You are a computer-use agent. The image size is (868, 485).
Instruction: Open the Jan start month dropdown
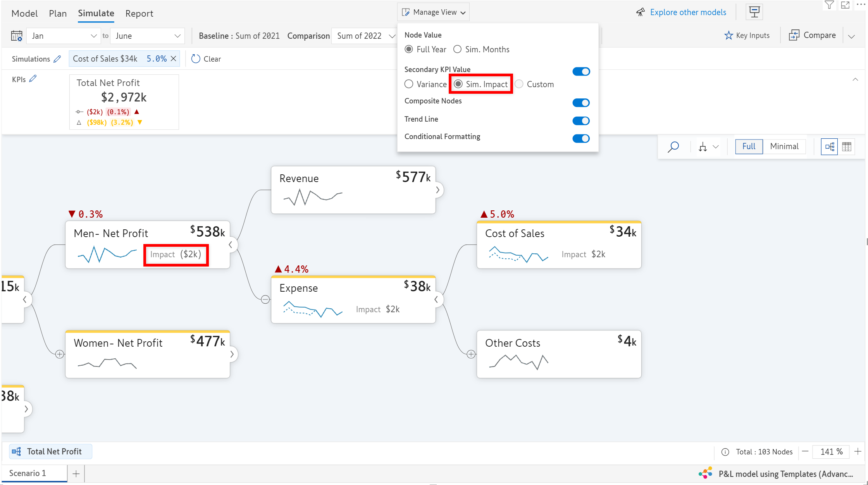click(64, 36)
